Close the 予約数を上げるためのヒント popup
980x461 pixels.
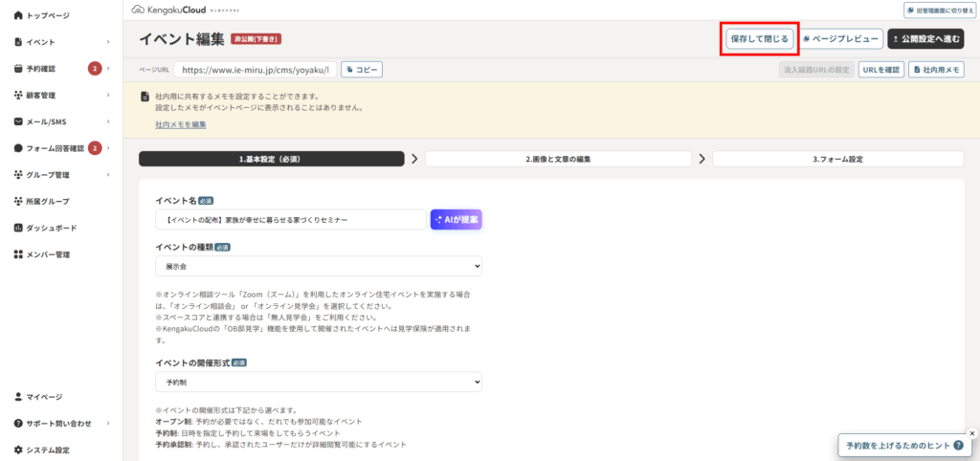point(971,432)
